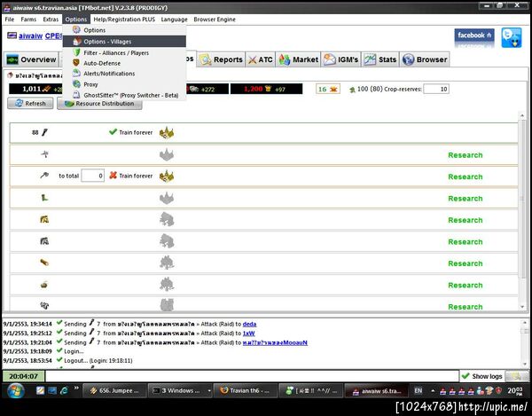Click boot scout troop icon
This screenshot has width=532, height=416.
pos(44,198)
